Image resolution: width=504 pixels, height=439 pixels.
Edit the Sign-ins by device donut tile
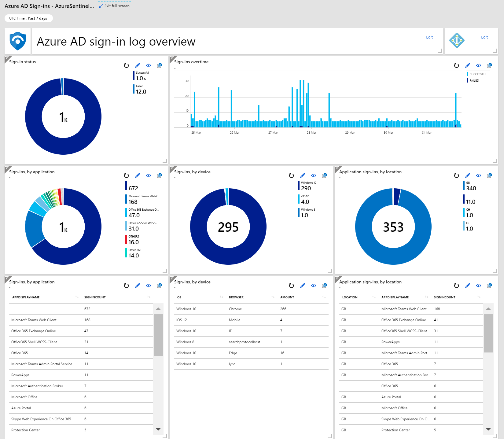pyautogui.click(x=303, y=175)
